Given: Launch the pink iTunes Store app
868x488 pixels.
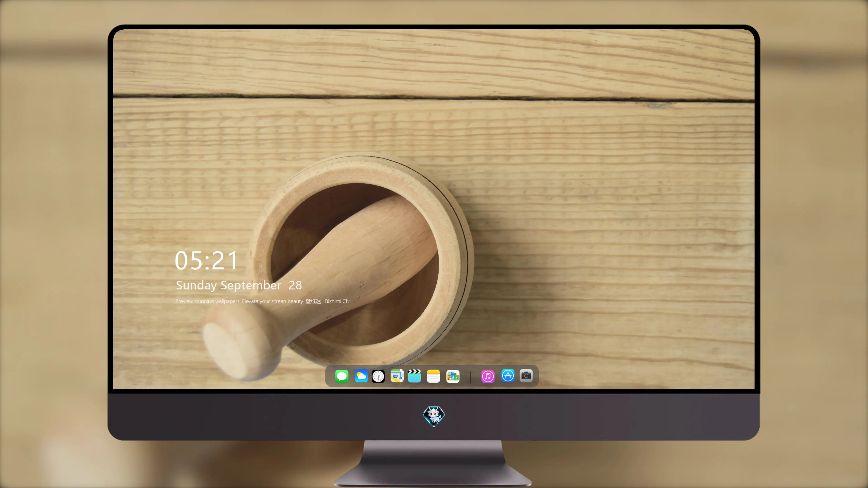Looking at the screenshot, I should coord(488,376).
